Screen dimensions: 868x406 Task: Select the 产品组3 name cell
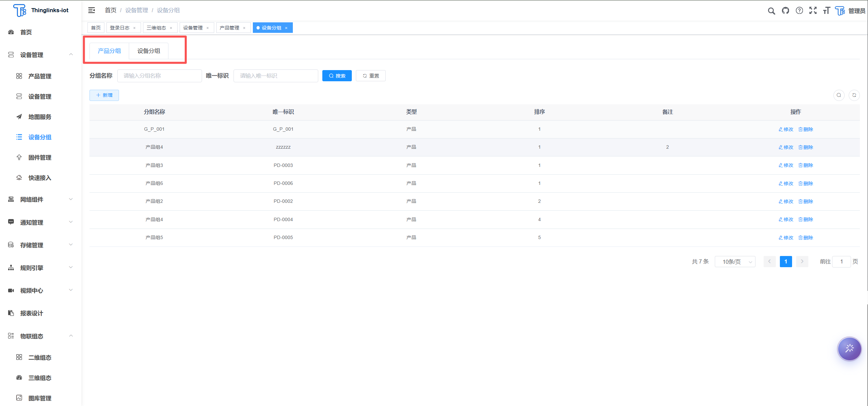(154, 165)
